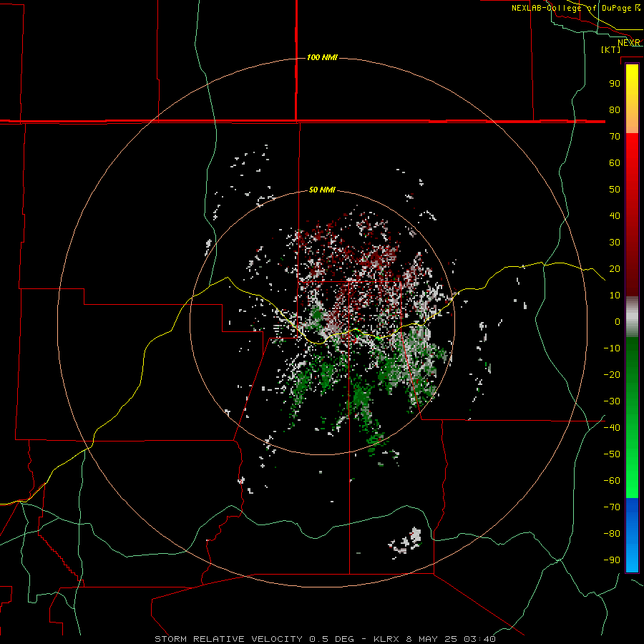Screen dimensions: 644x644
Task: Click the yellow-orange top segment of the color bar
Action: [632, 99]
